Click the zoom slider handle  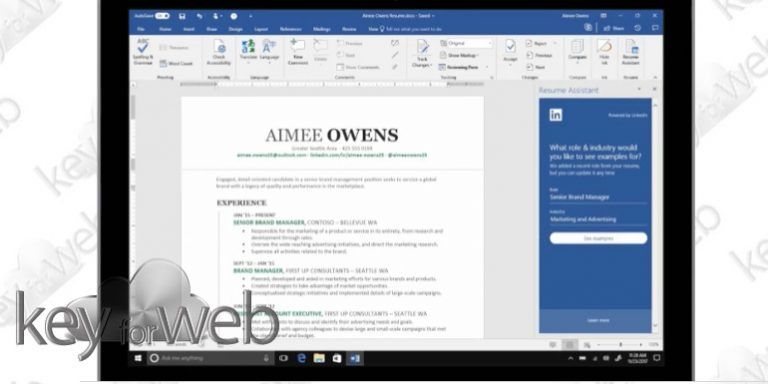click(x=621, y=345)
